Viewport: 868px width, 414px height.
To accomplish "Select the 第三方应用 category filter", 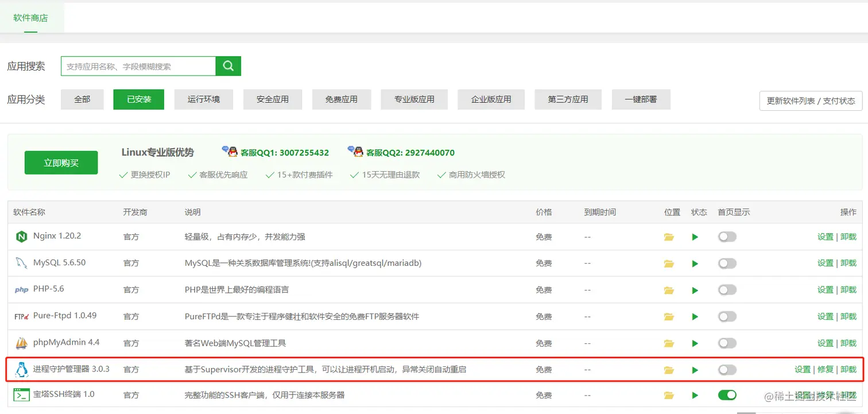I will click(x=568, y=99).
